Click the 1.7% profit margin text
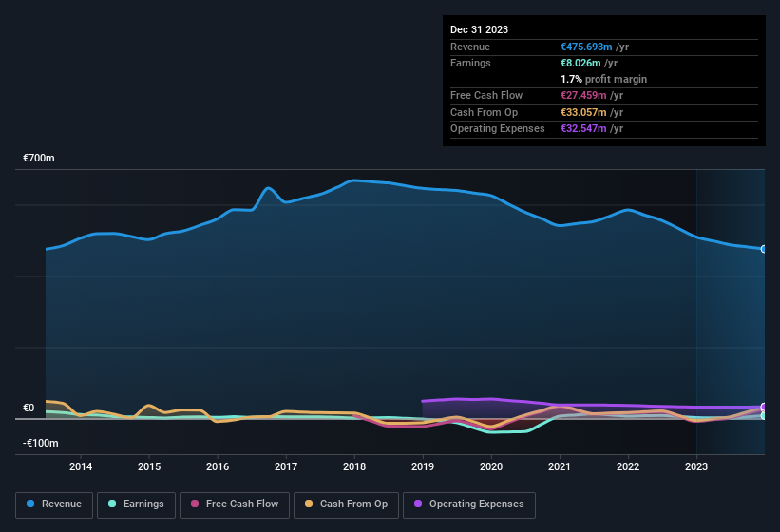 (x=603, y=79)
